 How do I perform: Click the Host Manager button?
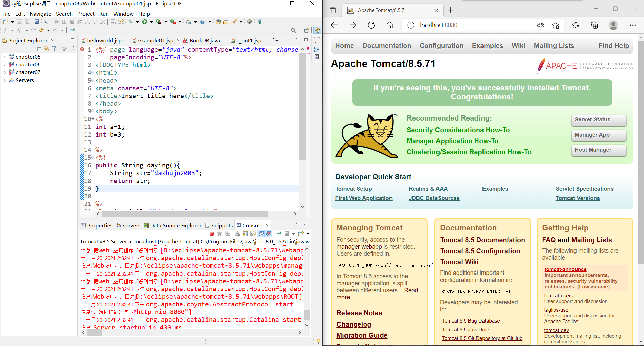point(599,150)
